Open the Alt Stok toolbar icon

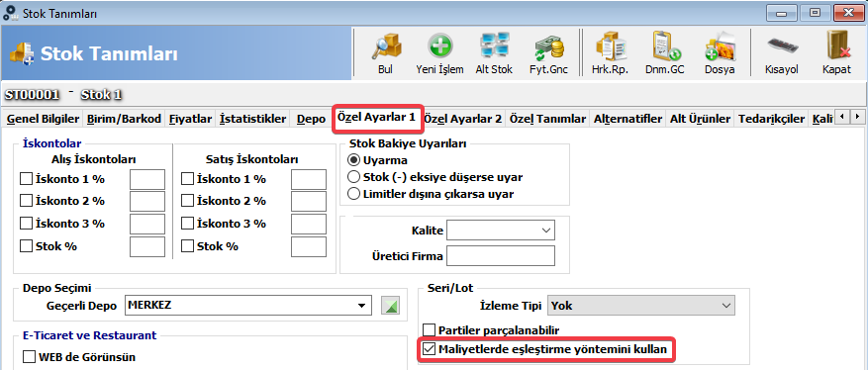tap(494, 47)
